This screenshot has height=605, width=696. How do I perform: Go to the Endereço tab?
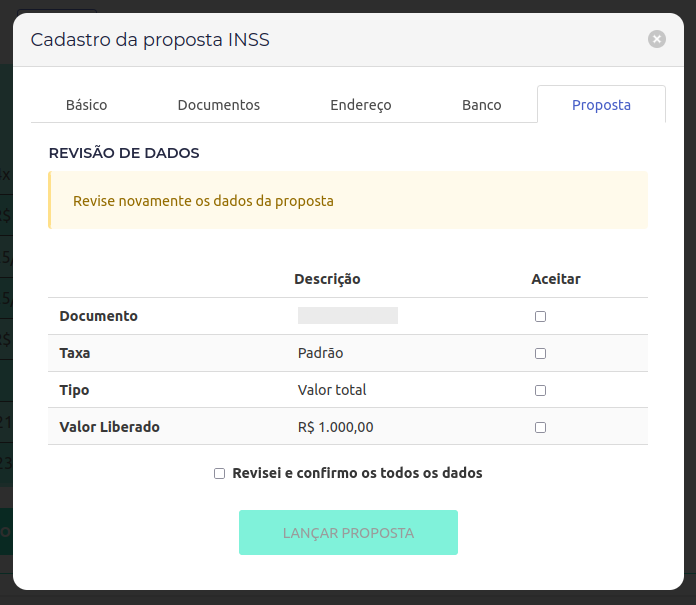(x=361, y=105)
